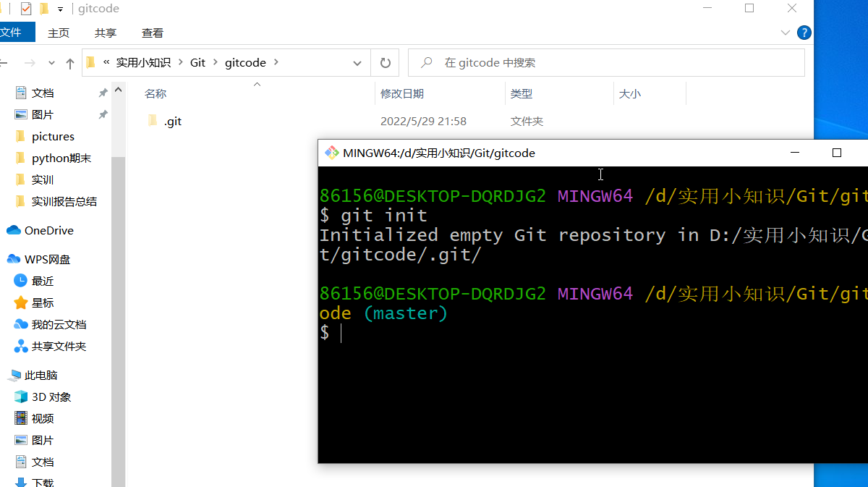Open recent locations dropdown arrow
This screenshot has width=868, height=487.
51,63
